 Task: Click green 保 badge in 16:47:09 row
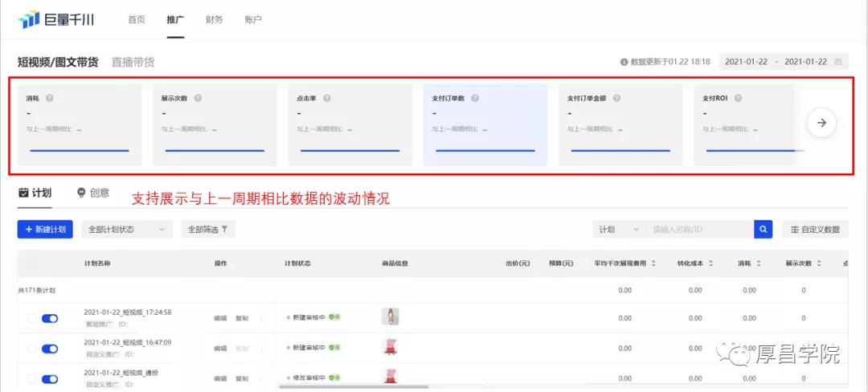click(334, 348)
